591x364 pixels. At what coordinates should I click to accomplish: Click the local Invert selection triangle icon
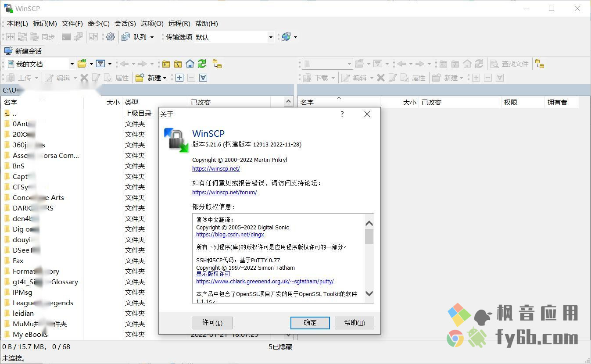[203, 78]
